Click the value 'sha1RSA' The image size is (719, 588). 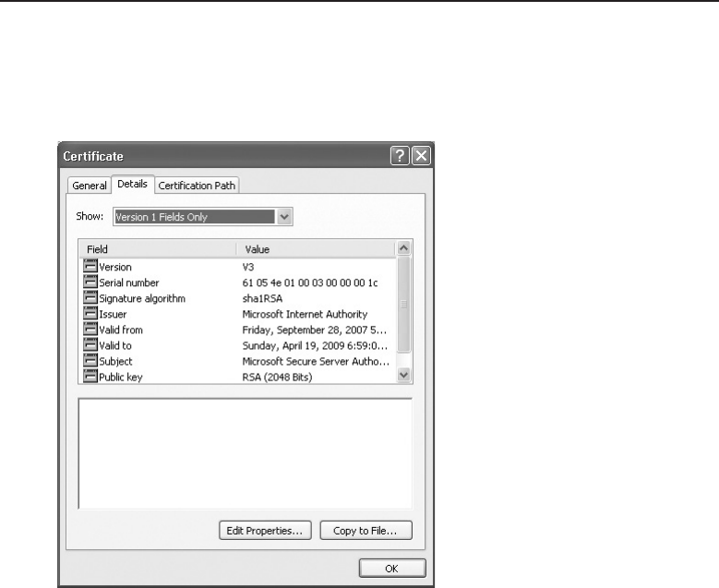click(x=262, y=298)
